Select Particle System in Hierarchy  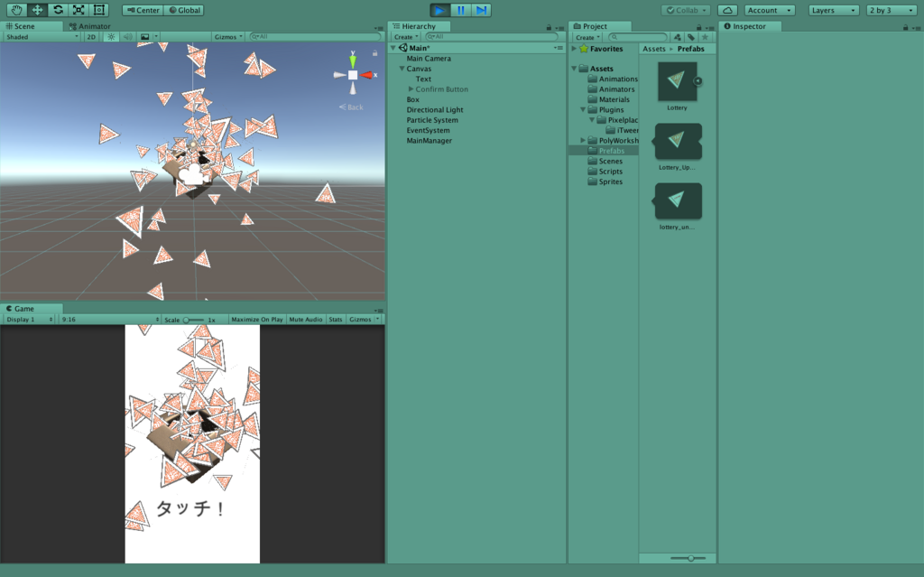click(x=432, y=120)
